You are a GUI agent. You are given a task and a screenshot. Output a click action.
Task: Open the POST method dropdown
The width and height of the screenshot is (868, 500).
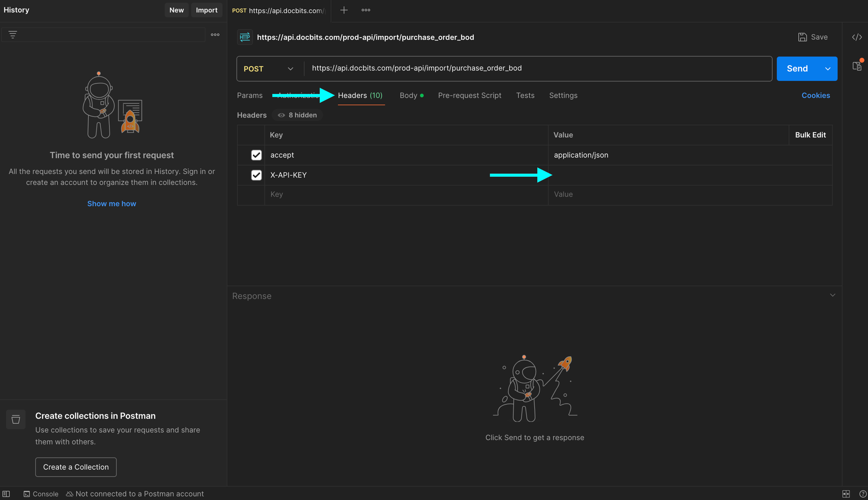click(x=268, y=69)
